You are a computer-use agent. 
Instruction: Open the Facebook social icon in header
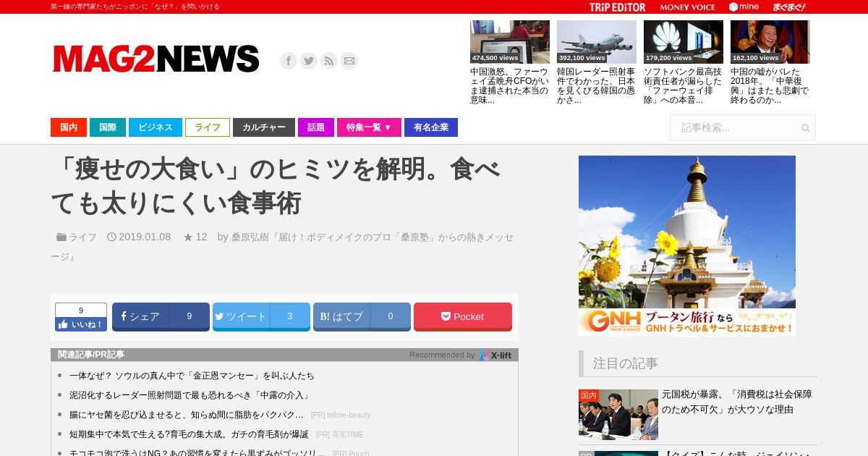point(289,61)
